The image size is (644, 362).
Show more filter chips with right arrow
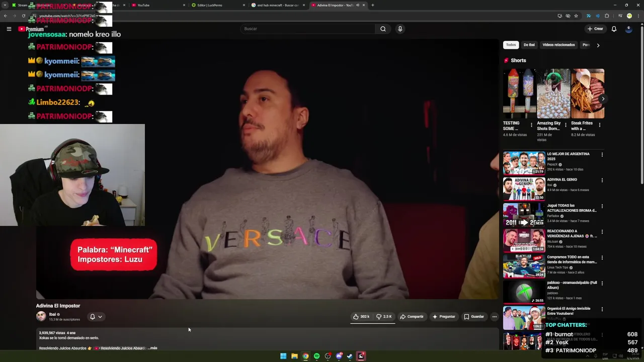pyautogui.click(x=598, y=45)
